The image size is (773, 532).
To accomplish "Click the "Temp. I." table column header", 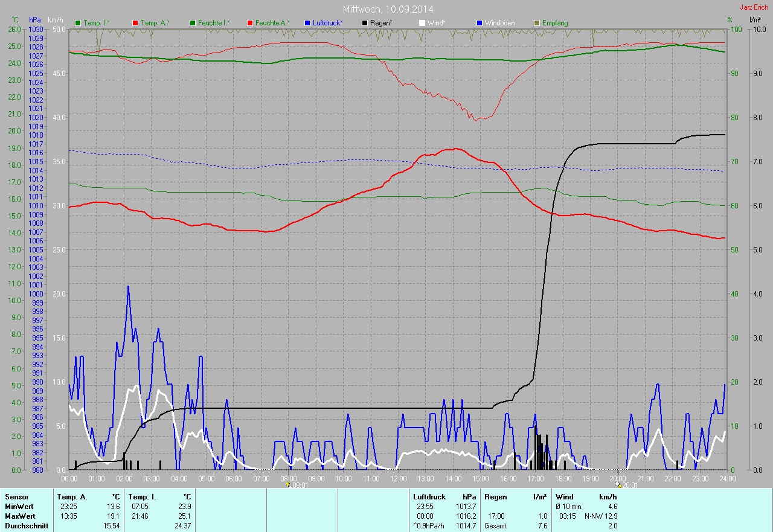I will pos(142,497).
